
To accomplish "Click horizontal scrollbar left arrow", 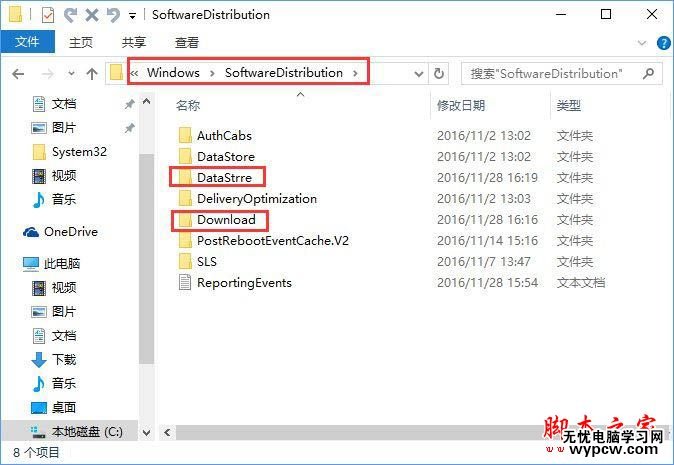I will [167, 433].
